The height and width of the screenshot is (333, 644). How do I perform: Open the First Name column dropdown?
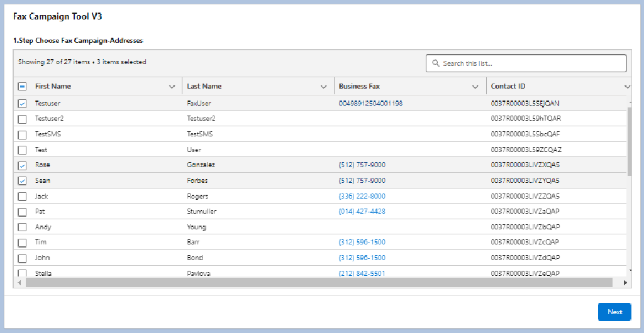(172, 87)
